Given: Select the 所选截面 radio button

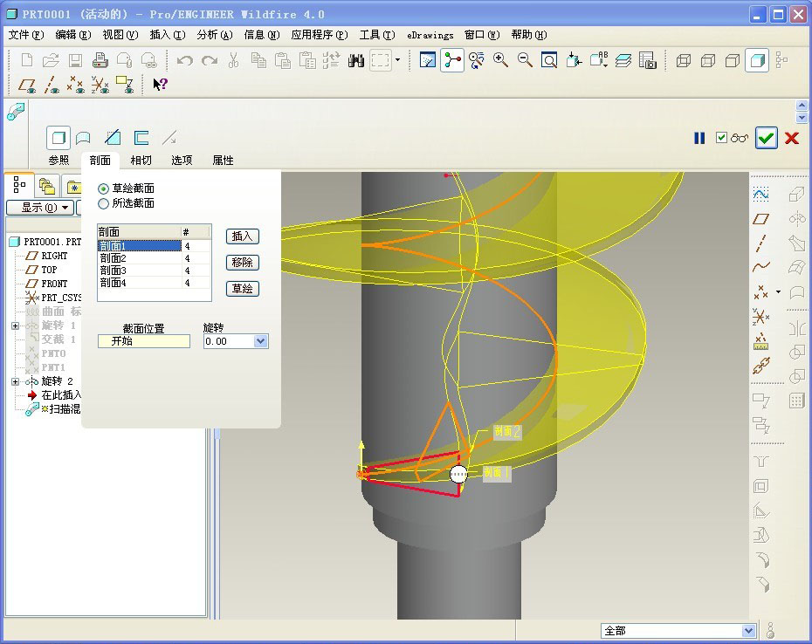Looking at the screenshot, I should click(x=104, y=203).
